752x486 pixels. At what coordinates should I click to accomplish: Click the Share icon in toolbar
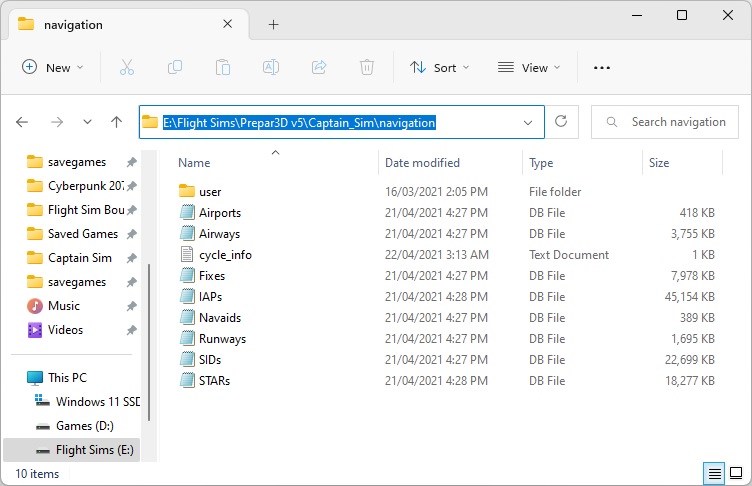319,67
